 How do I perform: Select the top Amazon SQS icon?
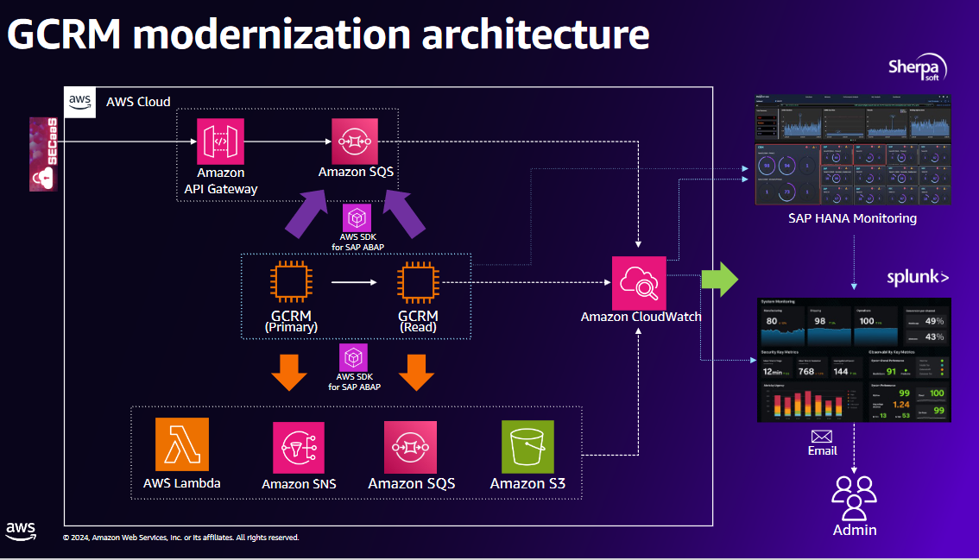coord(355,142)
